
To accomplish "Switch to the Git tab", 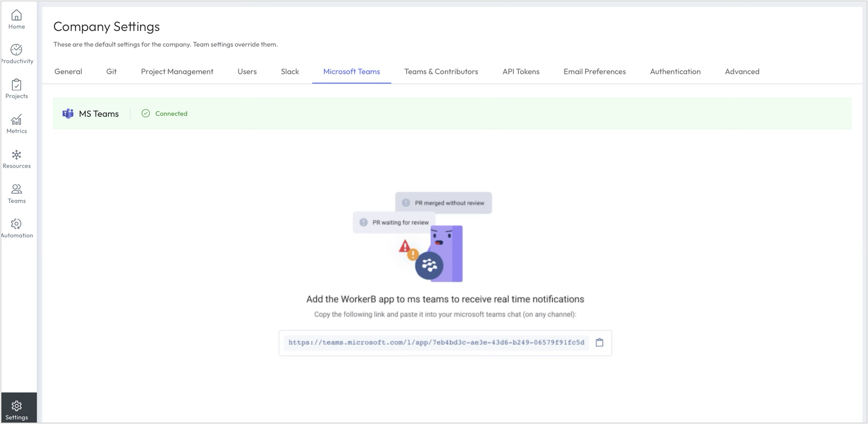I will pyautogui.click(x=111, y=72).
